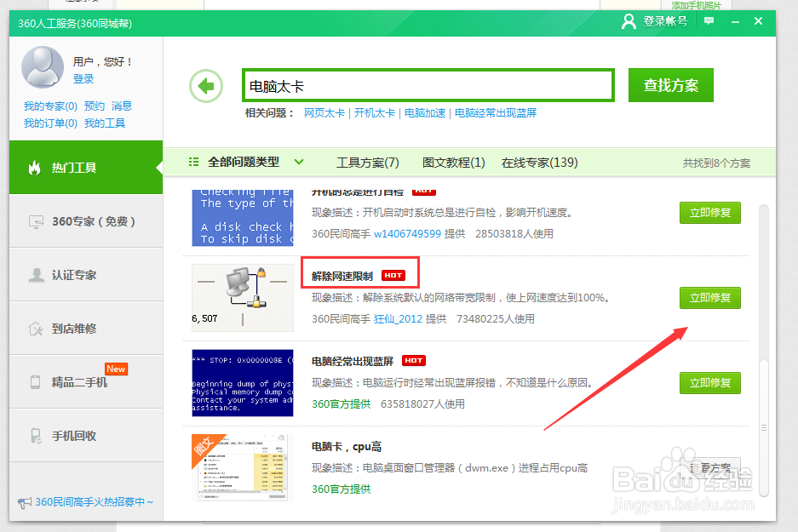Click the HOT badge beside 解除网速限制
798x532 pixels.
point(393,275)
